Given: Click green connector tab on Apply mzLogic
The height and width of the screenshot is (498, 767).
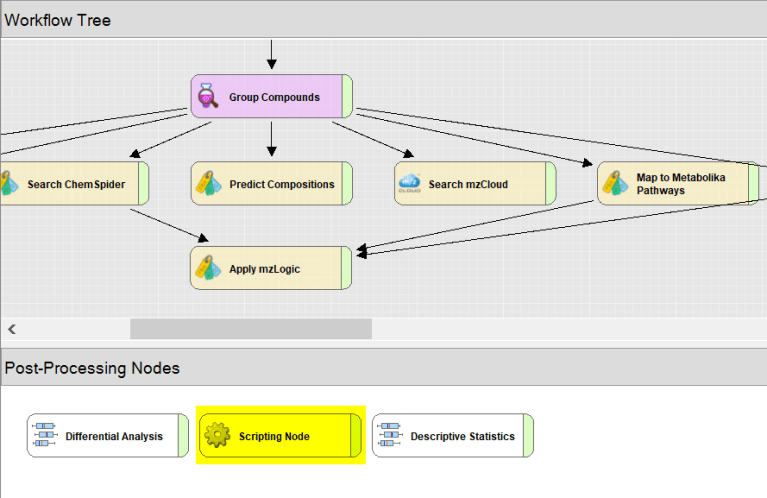Looking at the screenshot, I should (x=346, y=268).
